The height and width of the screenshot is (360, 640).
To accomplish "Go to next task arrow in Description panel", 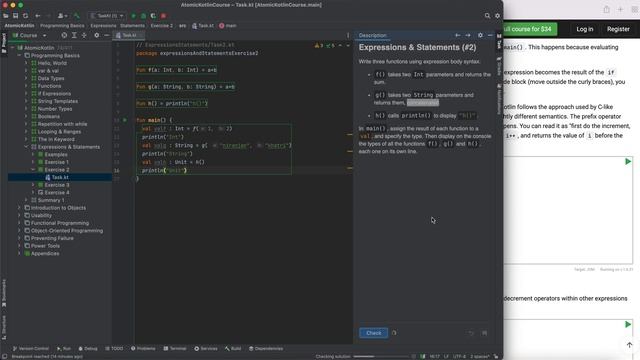I will pos(468,36).
